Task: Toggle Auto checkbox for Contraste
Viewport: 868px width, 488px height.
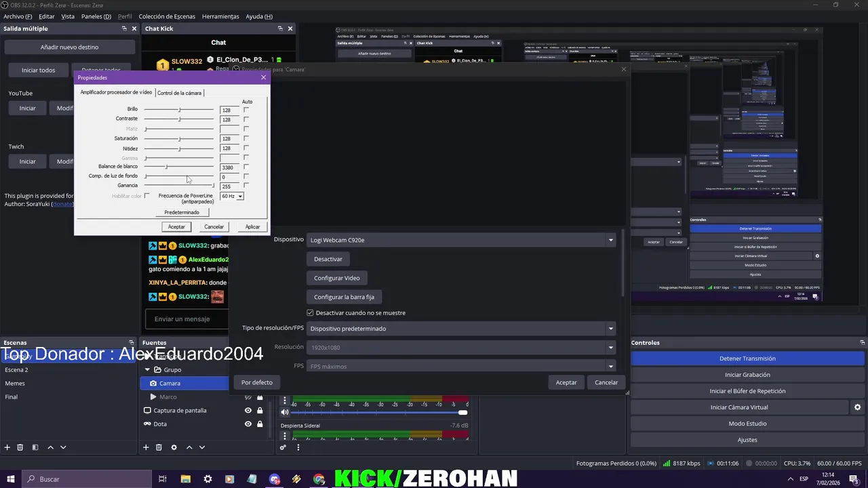Action: (x=246, y=119)
